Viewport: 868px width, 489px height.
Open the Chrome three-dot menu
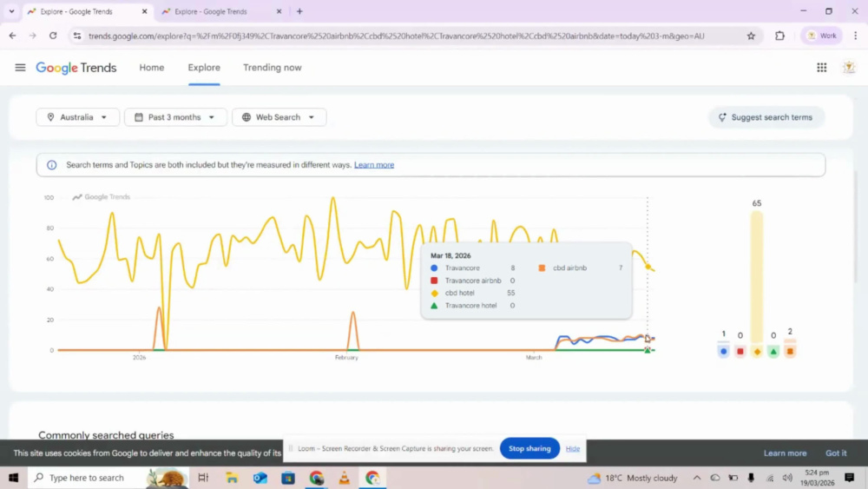pos(855,36)
